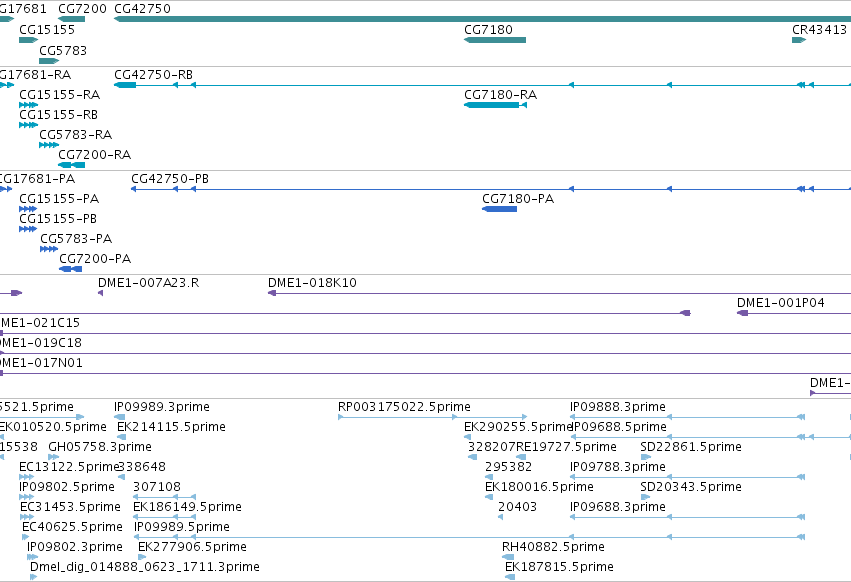The image size is (851, 582).
Task: Click the EK187815.5prime EST label
Action: [559, 567]
